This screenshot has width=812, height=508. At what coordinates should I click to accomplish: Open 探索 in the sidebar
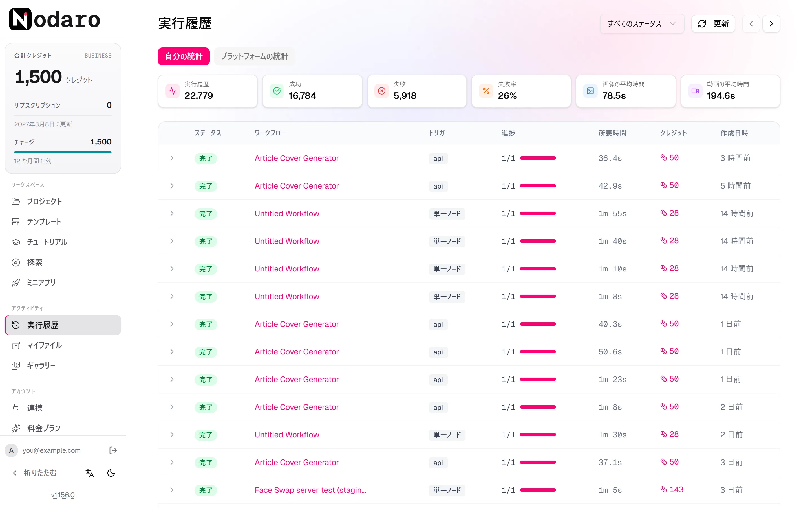(63, 262)
